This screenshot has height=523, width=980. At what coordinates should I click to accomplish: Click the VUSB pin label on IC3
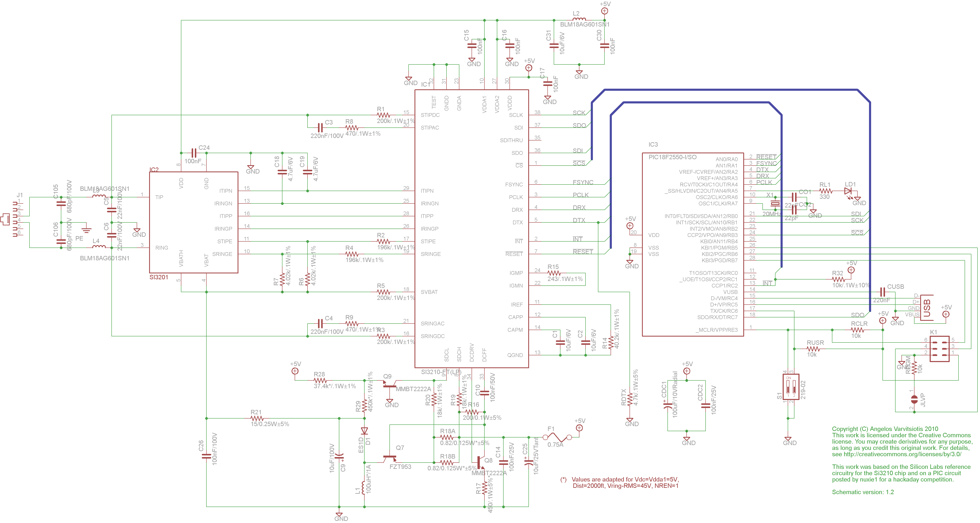[730, 292]
